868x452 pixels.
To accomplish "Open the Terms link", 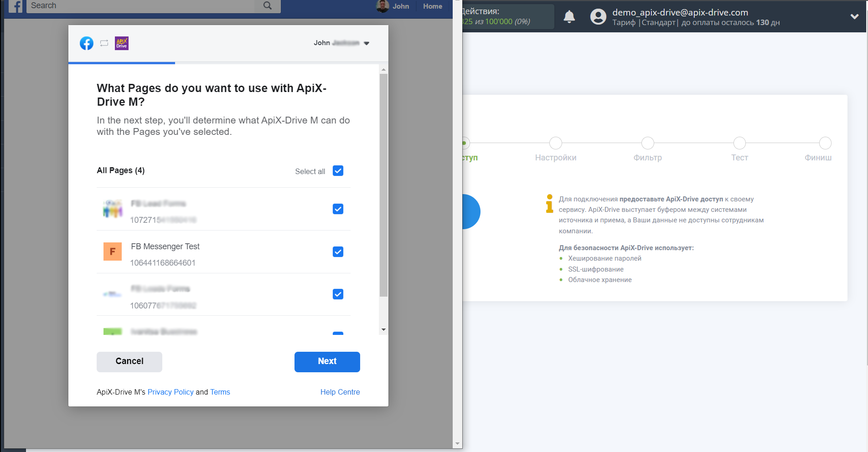I will (220, 392).
